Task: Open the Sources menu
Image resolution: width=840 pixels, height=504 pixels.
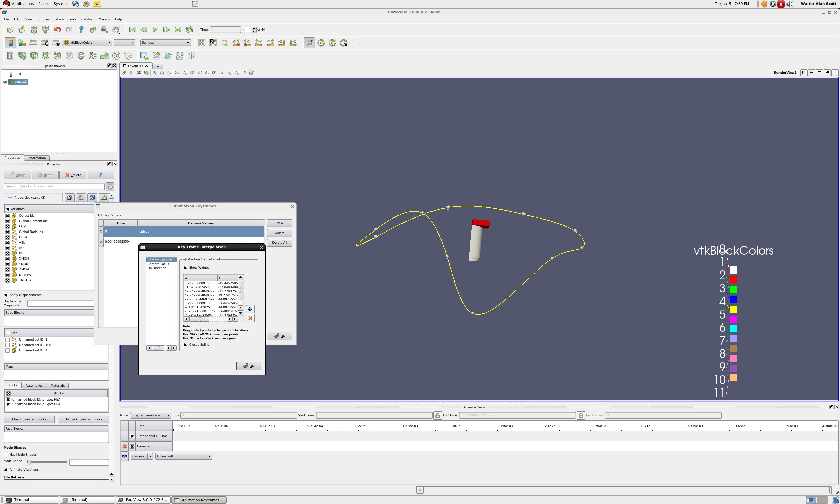Action: 43,19
